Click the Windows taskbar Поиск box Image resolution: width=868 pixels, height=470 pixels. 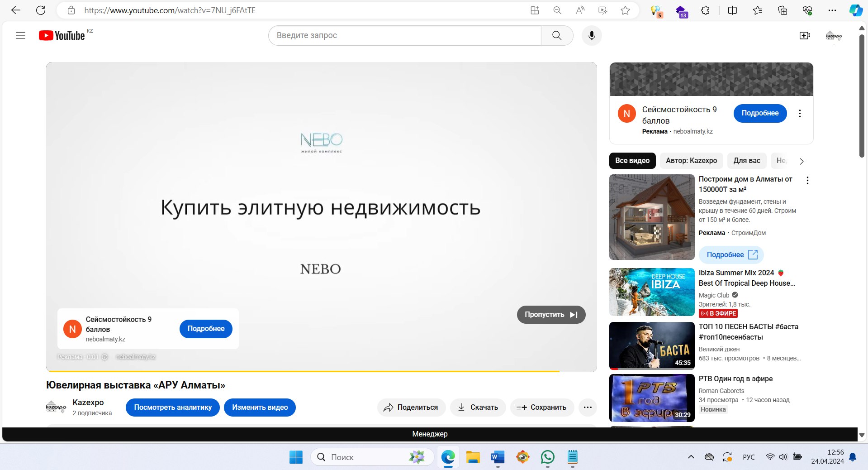pyautogui.click(x=372, y=457)
